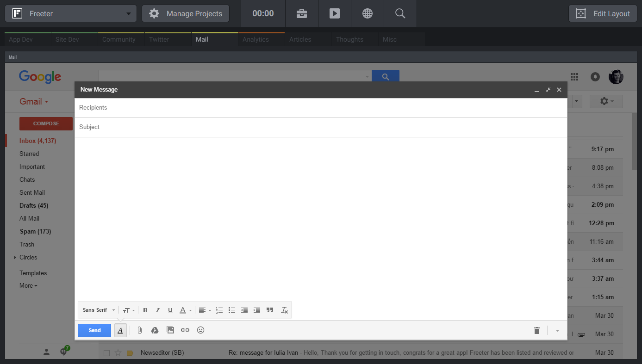Remove formatting from selected text
Screen dimensions: 642x364
point(285,310)
